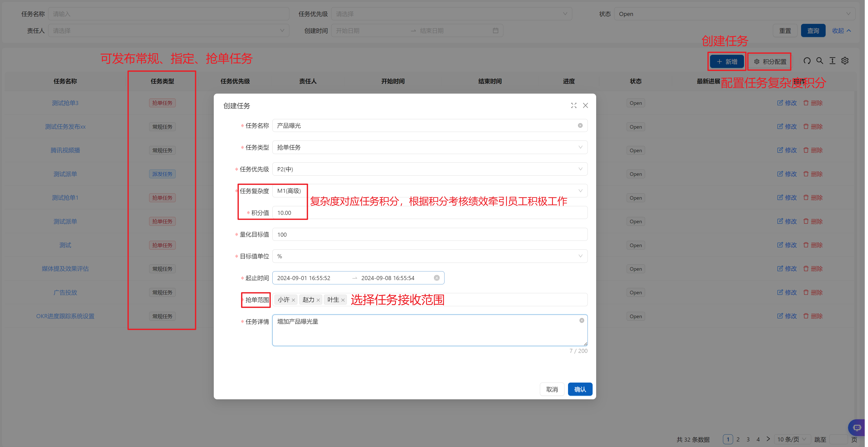Click the refresh table icon

click(x=807, y=61)
